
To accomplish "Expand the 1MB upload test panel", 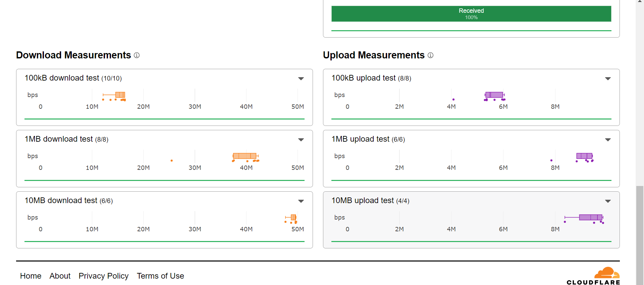I will pyautogui.click(x=608, y=140).
